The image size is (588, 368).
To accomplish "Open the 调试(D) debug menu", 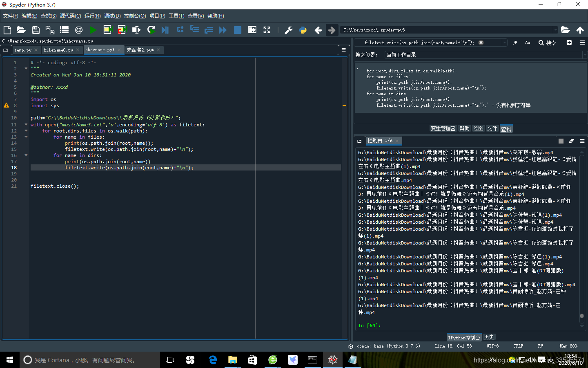I will [112, 16].
